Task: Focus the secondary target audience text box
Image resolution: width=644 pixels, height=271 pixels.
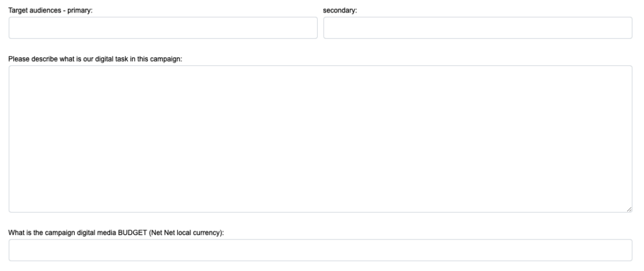Action: (x=477, y=28)
